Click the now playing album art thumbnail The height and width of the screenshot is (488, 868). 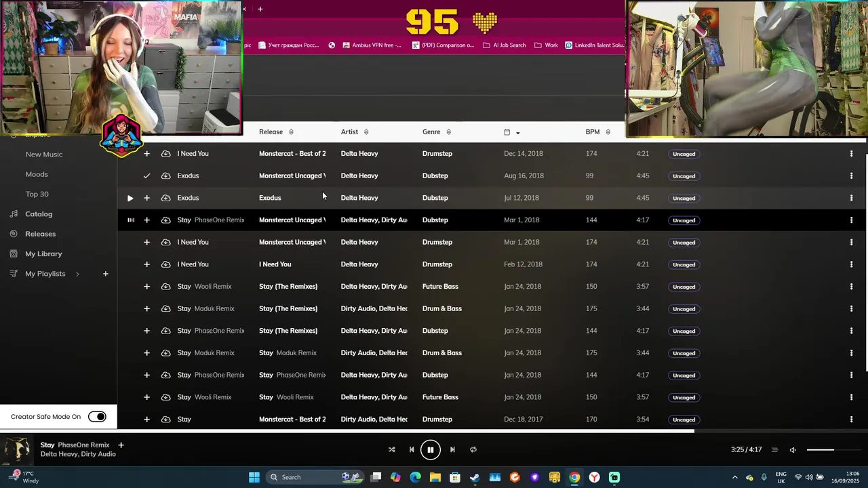pos(17,450)
